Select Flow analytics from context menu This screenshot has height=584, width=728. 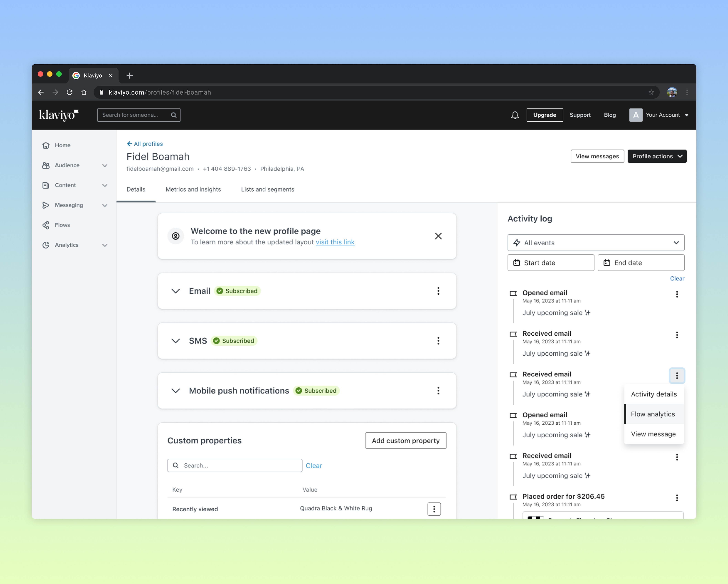pyautogui.click(x=653, y=414)
